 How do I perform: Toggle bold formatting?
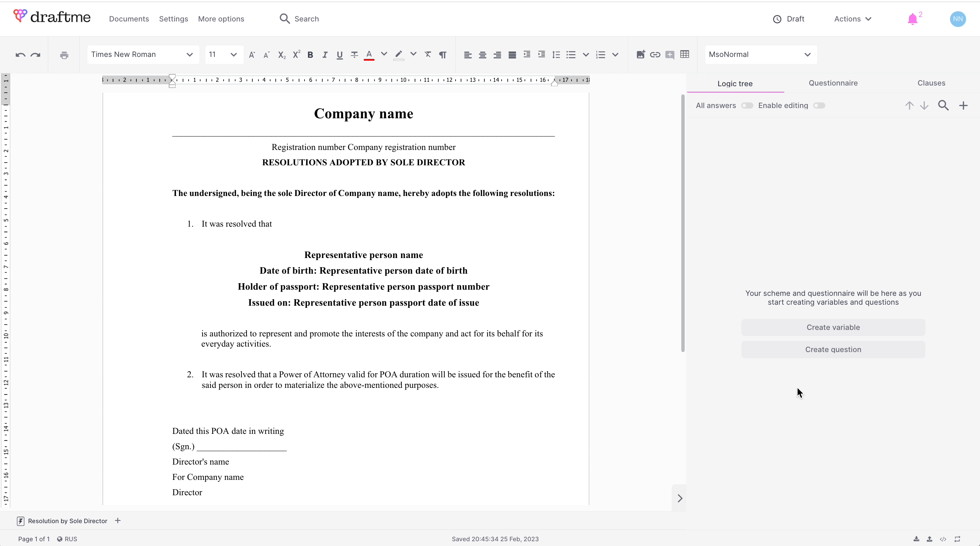310,55
